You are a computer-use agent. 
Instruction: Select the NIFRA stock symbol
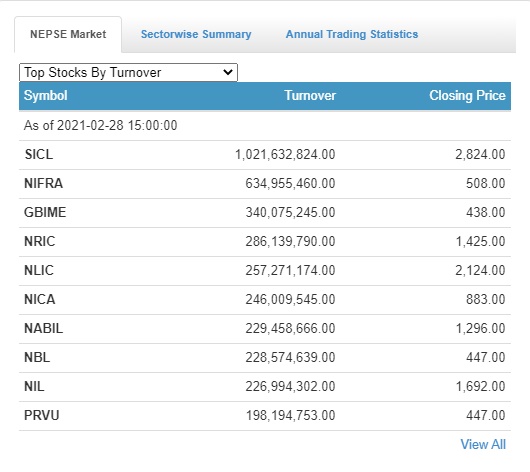43,184
